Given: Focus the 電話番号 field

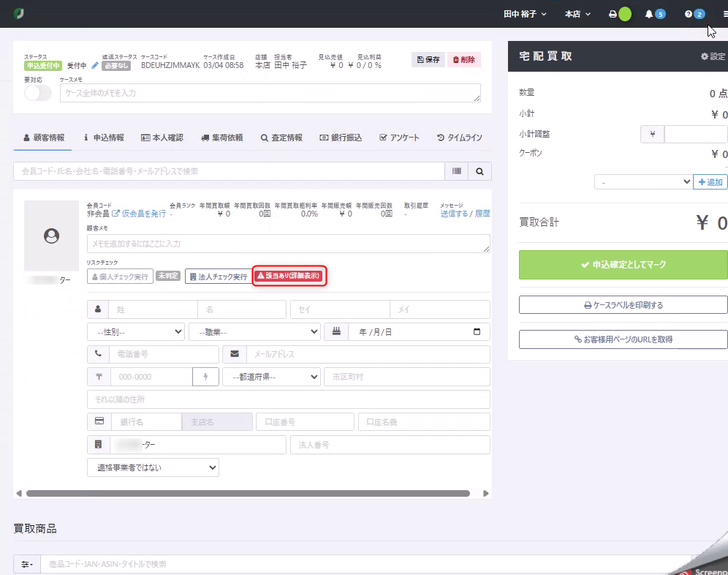Looking at the screenshot, I should click(x=164, y=354).
